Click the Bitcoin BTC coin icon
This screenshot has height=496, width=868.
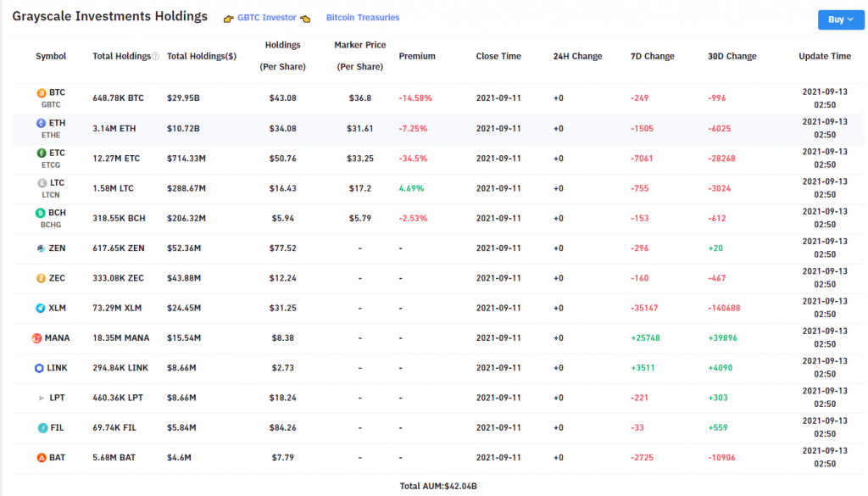[40, 93]
